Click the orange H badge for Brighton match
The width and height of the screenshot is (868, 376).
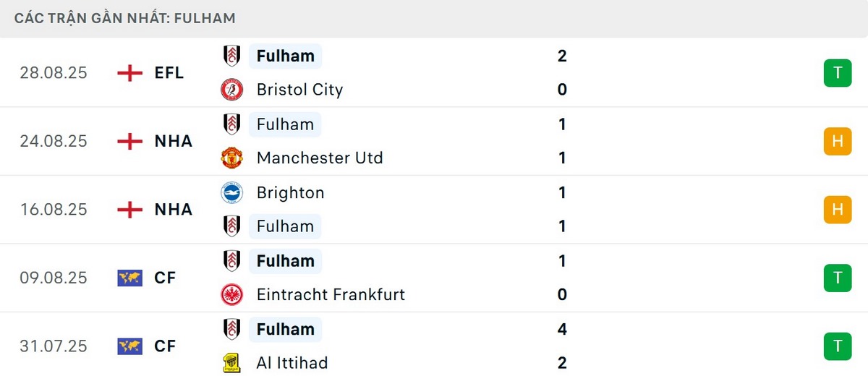[838, 209]
